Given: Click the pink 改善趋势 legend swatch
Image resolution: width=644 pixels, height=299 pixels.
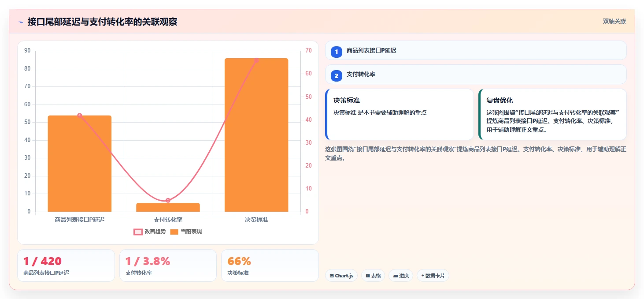Looking at the screenshot, I should click(138, 232).
